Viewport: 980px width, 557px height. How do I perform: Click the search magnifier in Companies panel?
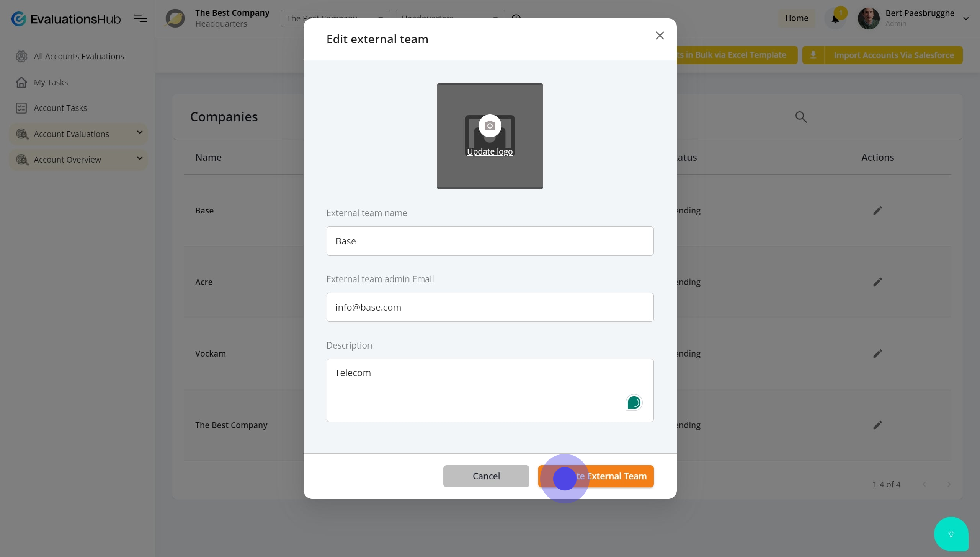coord(801,117)
